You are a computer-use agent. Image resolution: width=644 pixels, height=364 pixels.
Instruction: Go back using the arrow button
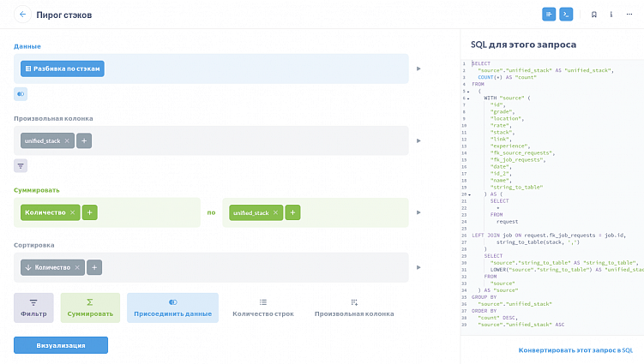point(22,15)
